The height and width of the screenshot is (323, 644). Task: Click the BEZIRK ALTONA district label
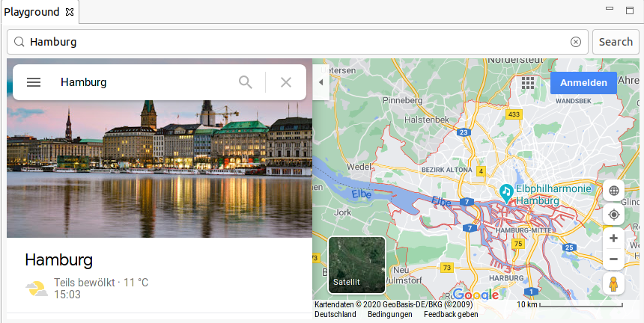point(447,169)
